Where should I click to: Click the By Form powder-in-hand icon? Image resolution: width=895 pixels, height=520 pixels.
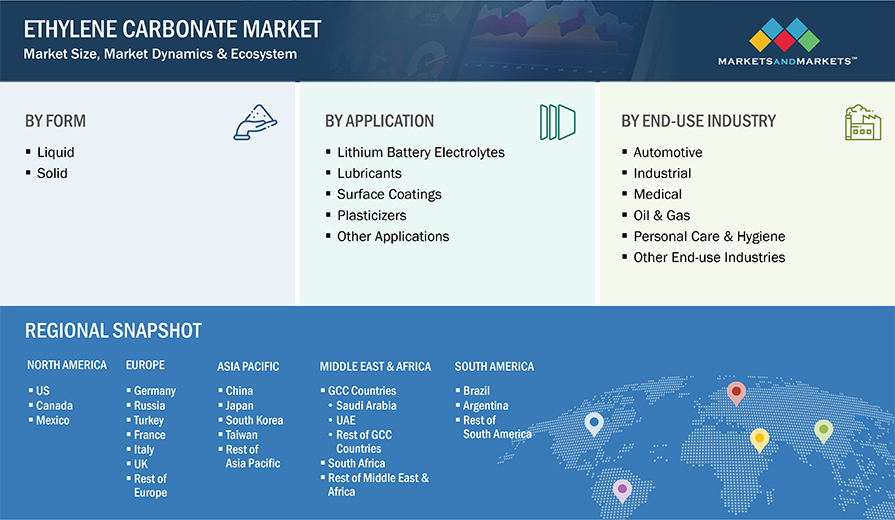(x=254, y=122)
